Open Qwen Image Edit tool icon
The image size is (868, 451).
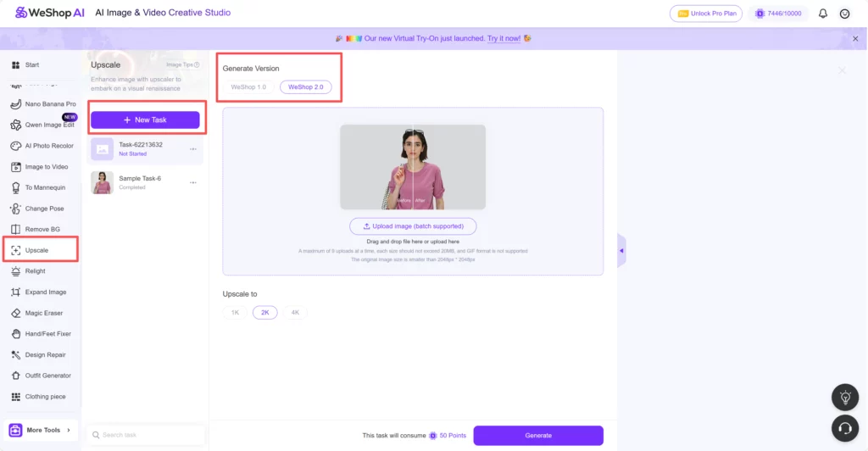click(x=15, y=125)
